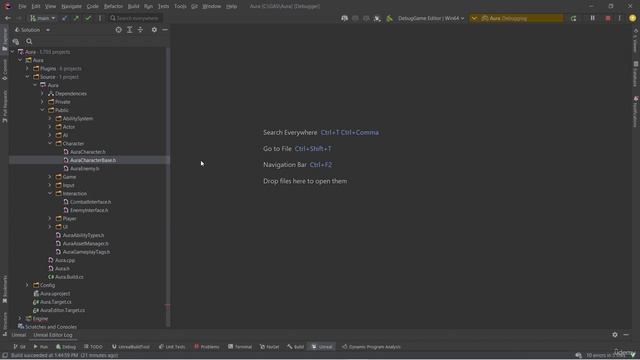This screenshot has height=360, width=640.
Task: Click the yellow user avatar icon
Action: tap(632, 18)
